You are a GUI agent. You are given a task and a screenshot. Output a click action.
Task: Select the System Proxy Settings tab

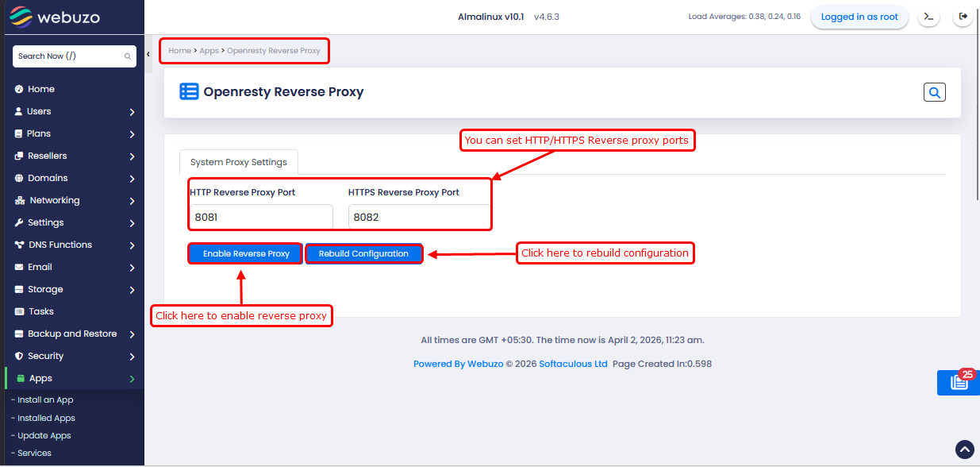[x=238, y=162]
